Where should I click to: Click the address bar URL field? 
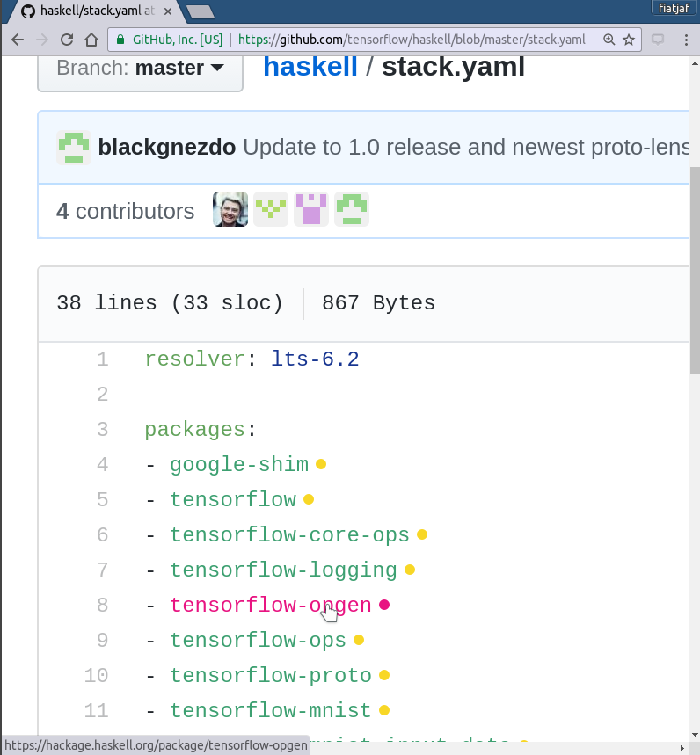click(412, 40)
